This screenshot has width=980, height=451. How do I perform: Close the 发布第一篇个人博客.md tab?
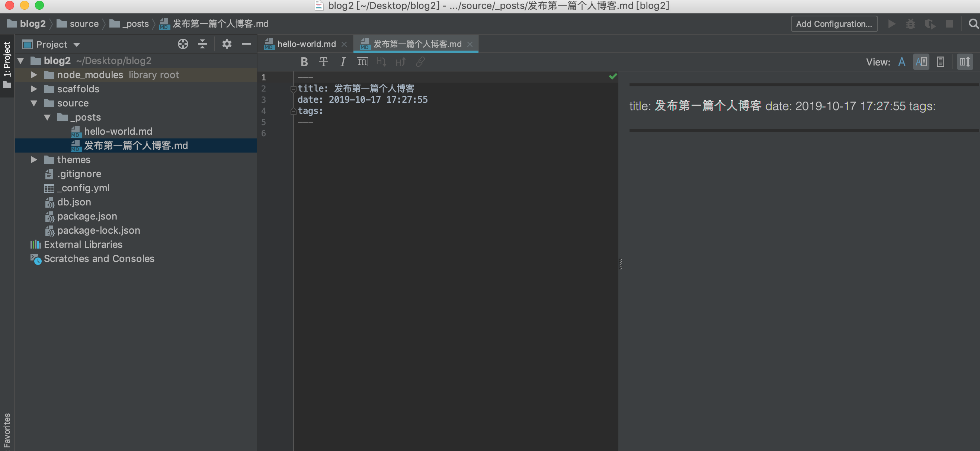coord(470,45)
